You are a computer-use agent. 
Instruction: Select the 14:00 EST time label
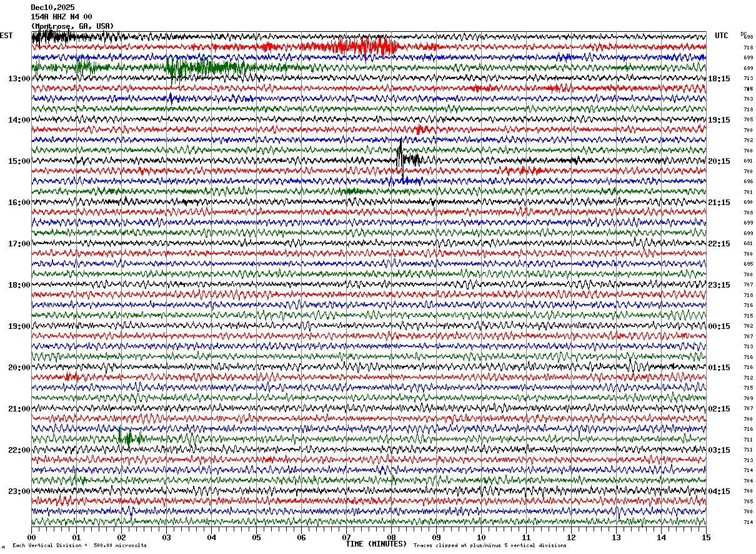19,120
